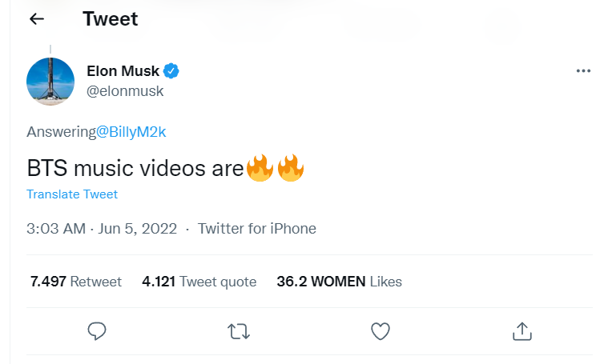600x364 pixels.
Task: Click the blue verified badge
Action: 171,71
